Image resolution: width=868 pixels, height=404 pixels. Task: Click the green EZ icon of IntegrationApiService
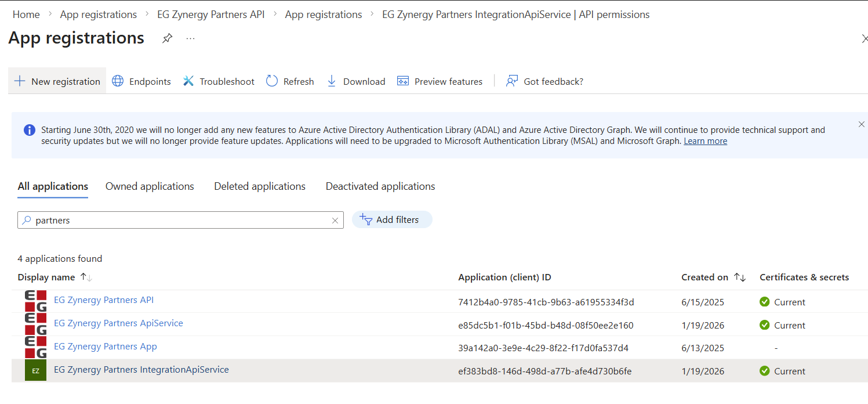35,371
